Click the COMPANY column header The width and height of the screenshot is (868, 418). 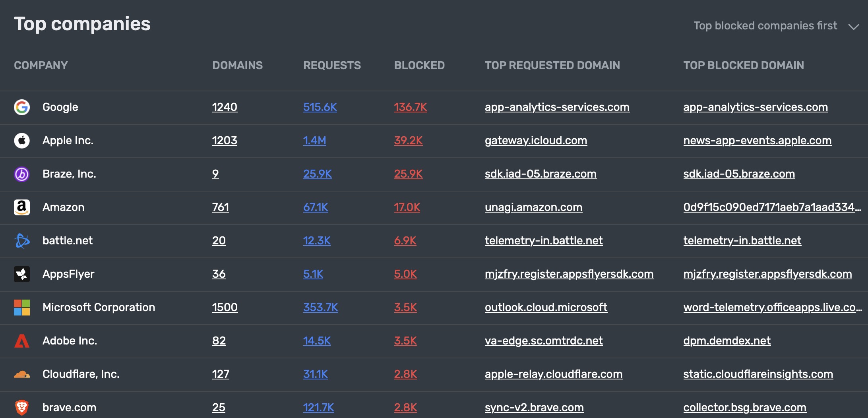pyautogui.click(x=41, y=66)
